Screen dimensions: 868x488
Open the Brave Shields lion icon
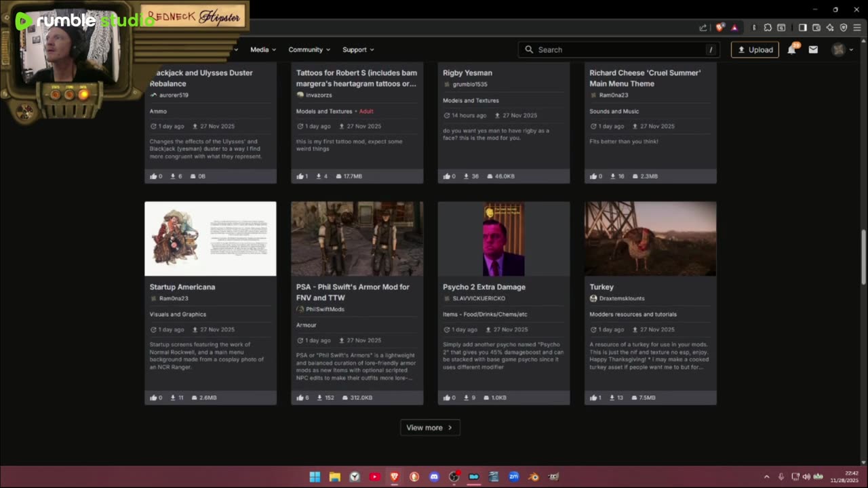[x=720, y=28]
